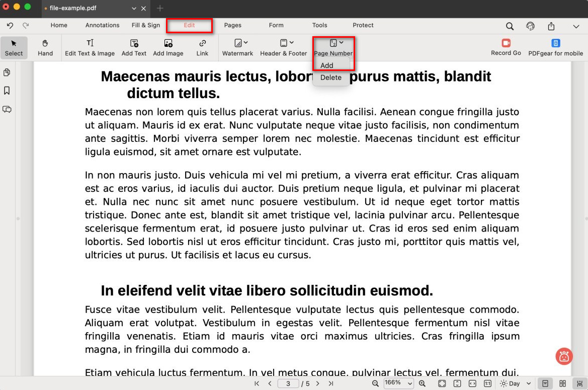
Task: Select the Link tool
Action: click(x=202, y=47)
